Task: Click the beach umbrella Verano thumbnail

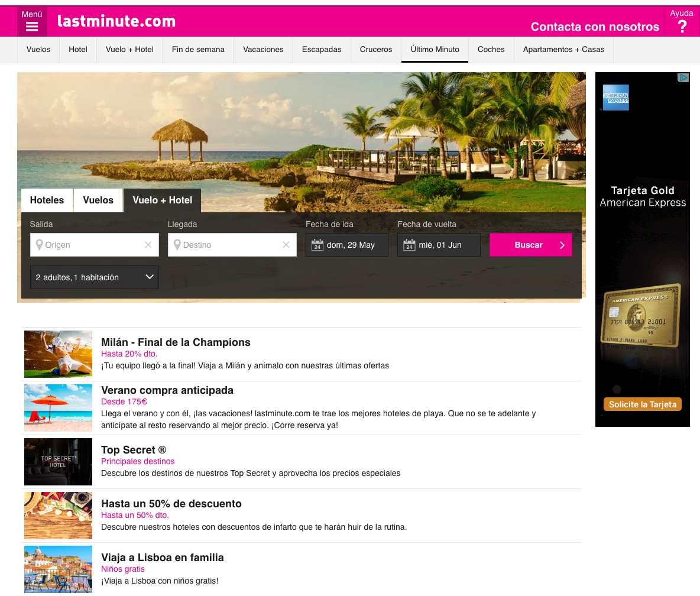Action: coord(58,408)
